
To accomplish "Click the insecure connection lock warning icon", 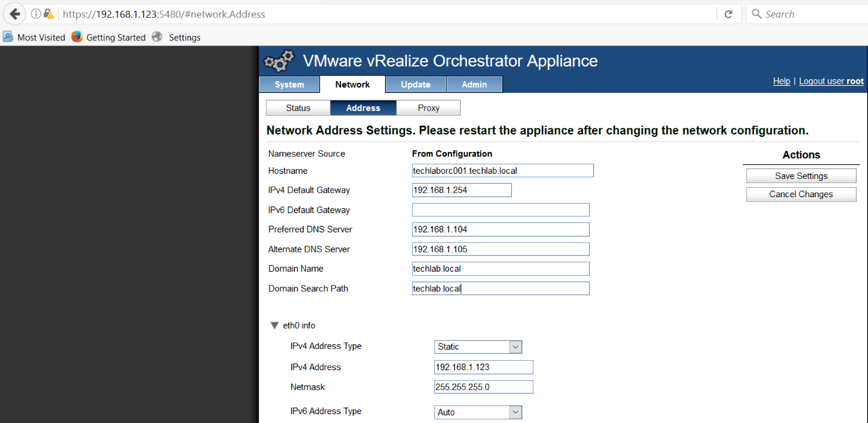I will click(49, 14).
